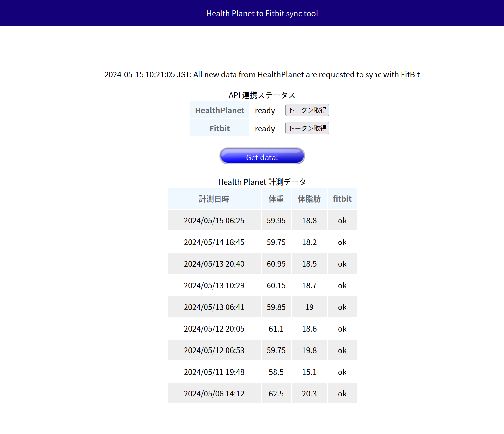The width and height of the screenshot is (504, 434).
Task: Click the Health Planet 計測データ table caption
Action: (262, 182)
